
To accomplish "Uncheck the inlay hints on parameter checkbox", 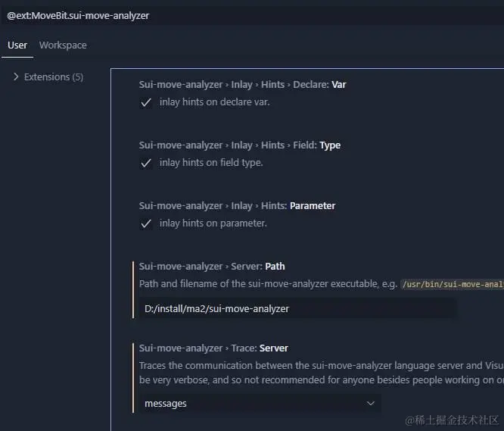I will tap(146, 223).
